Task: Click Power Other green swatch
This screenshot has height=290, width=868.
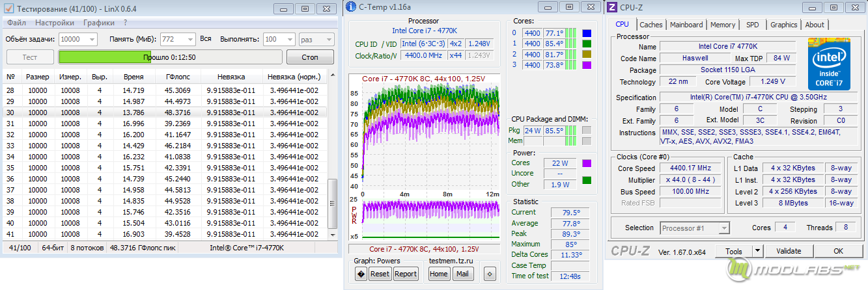Action: pos(587,180)
